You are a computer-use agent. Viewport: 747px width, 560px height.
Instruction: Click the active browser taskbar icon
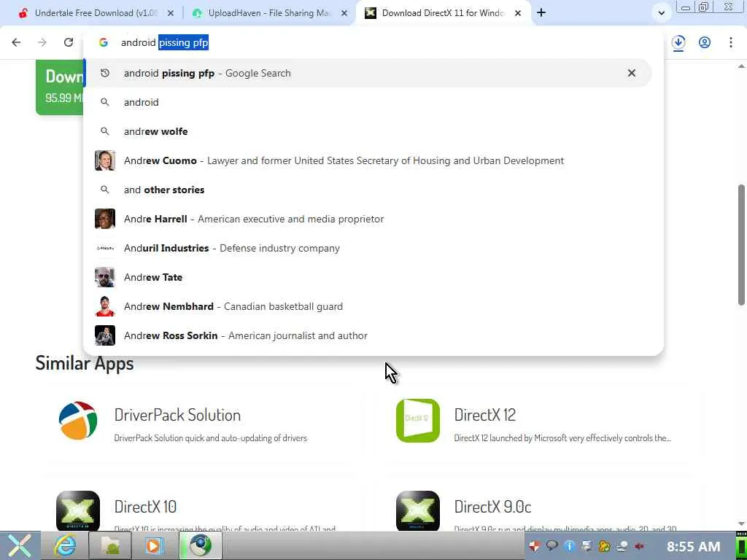point(200,545)
